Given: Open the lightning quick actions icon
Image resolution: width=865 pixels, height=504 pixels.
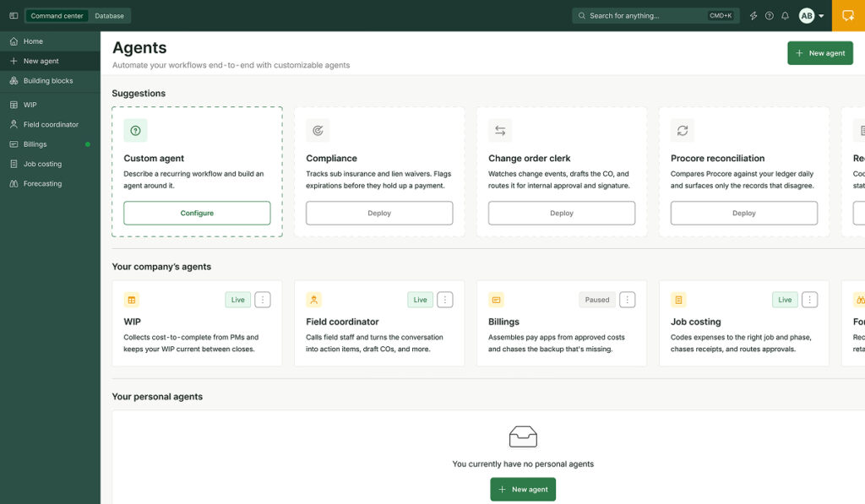Looking at the screenshot, I should (753, 16).
